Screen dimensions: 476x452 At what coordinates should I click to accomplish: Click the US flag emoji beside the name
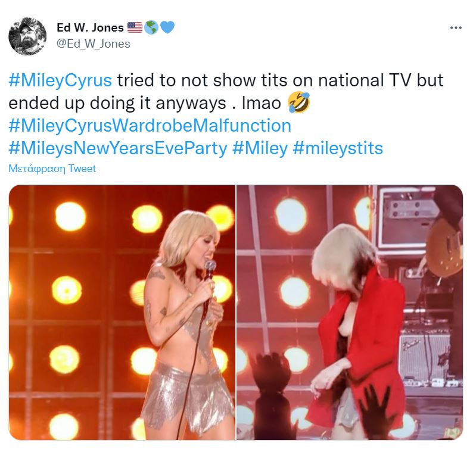coord(135,27)
